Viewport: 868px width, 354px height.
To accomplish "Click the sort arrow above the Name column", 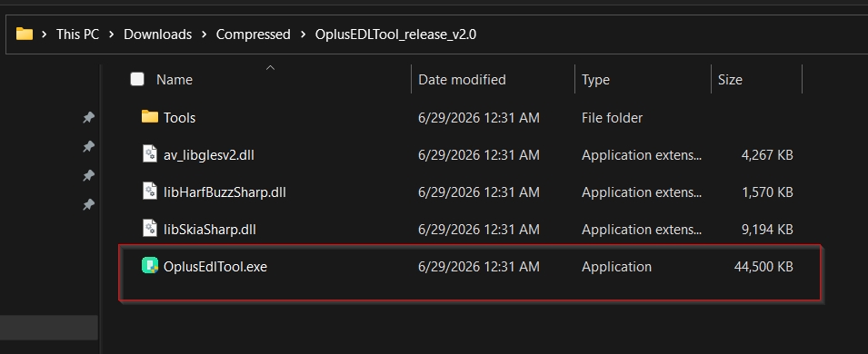I will [270, 67].
